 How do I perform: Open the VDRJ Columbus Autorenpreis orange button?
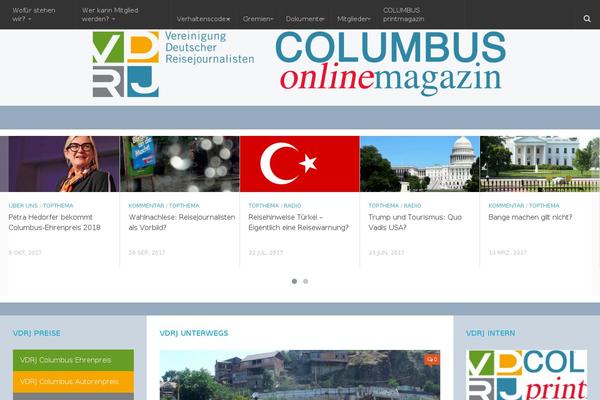pyautogui.click(x=73, y=382)
